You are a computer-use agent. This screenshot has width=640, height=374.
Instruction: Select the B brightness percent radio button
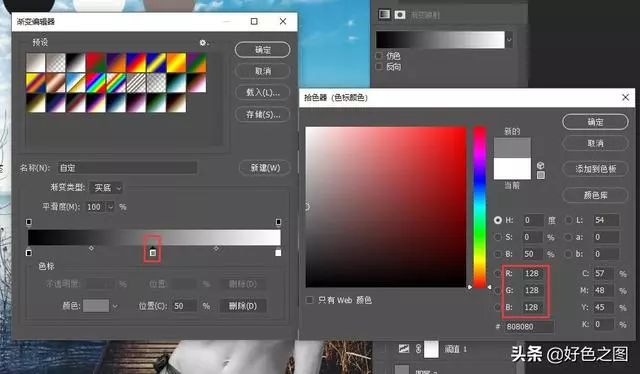tap(498, 254)
